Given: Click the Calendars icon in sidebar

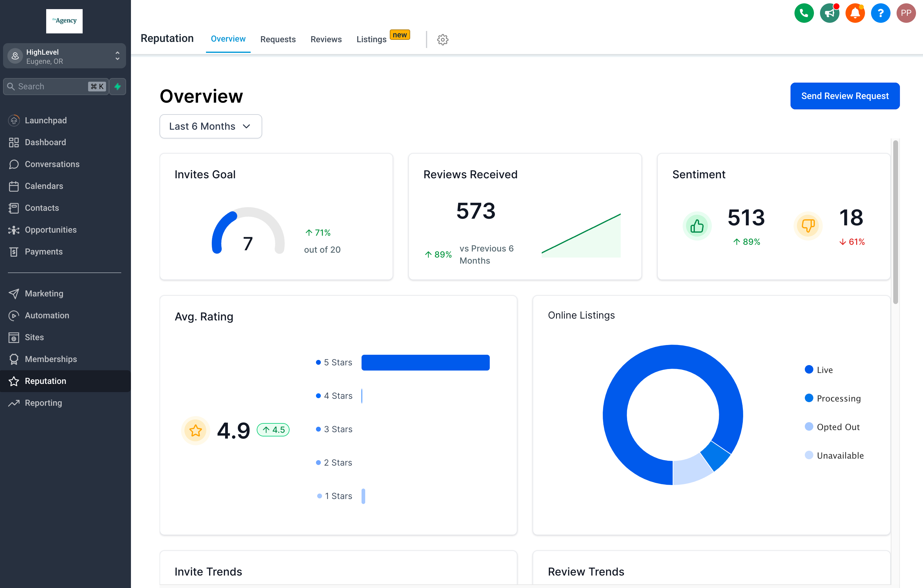Looking at the screenshot, I should pyautogui.click(x=14, y=186).
